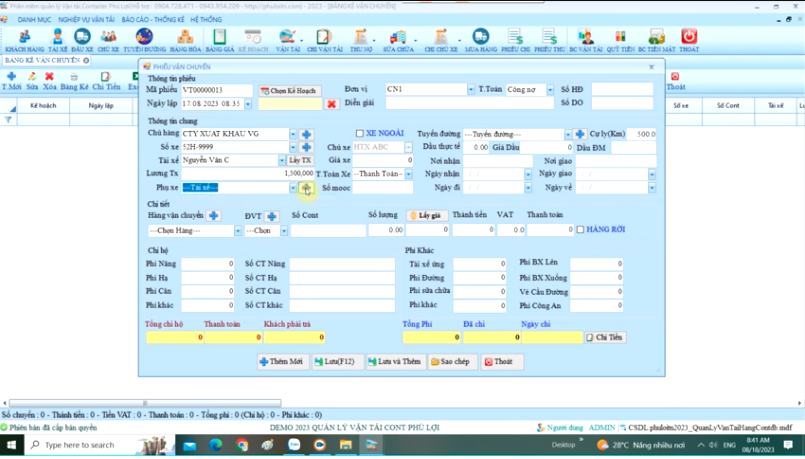
Task: Open the PHIẾU CHI toolbar icon
Action: point(515,41)
